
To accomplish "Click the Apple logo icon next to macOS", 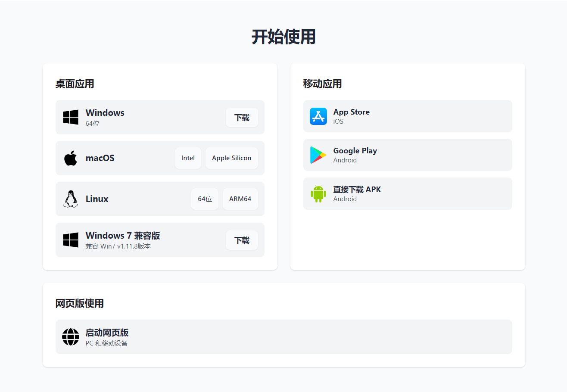I will point(71,158).
